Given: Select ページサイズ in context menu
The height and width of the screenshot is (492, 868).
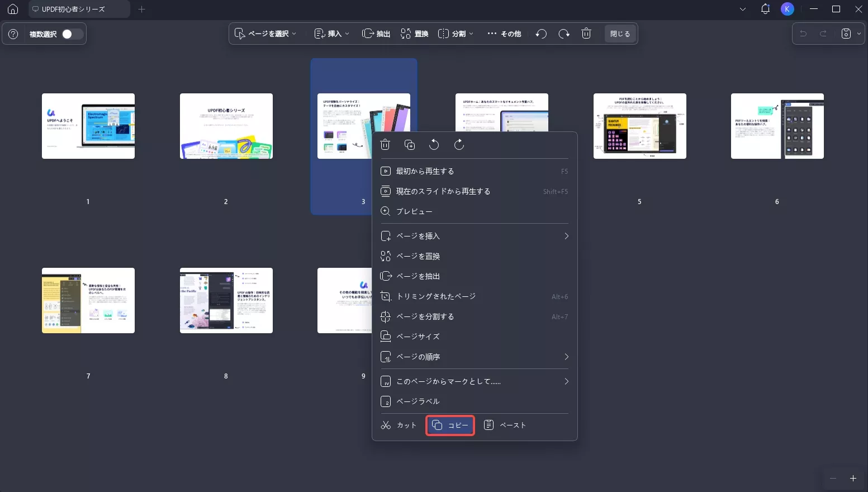Looking at the screenshot, I should click(x=475, y=337).
